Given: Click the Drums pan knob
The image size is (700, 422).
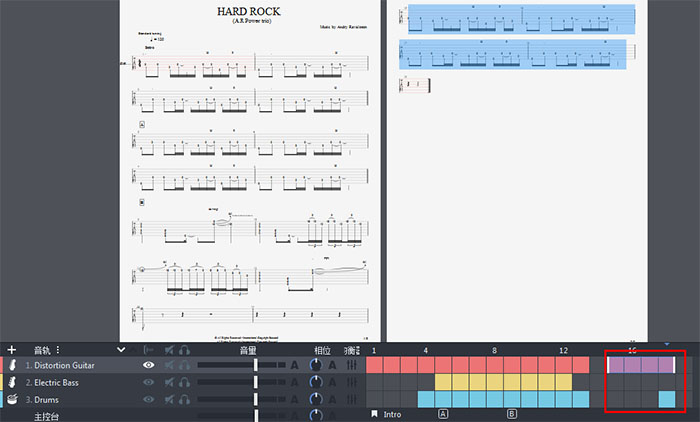Looking at the screenshot, I should pos(317,400).
